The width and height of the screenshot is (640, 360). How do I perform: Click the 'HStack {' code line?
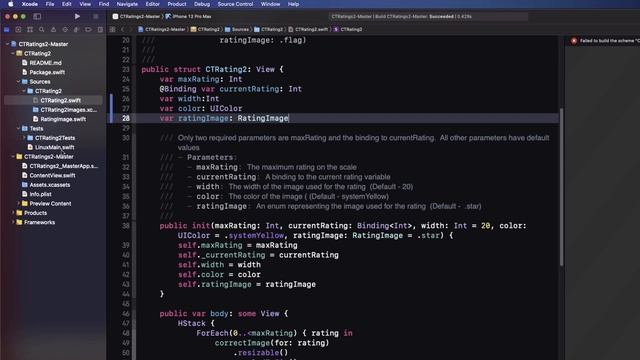point(196,323)
